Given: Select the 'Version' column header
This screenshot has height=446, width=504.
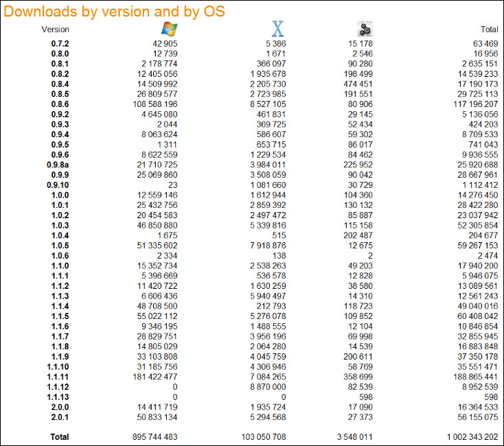Looking at the screenshot, I should pos(56,30).
